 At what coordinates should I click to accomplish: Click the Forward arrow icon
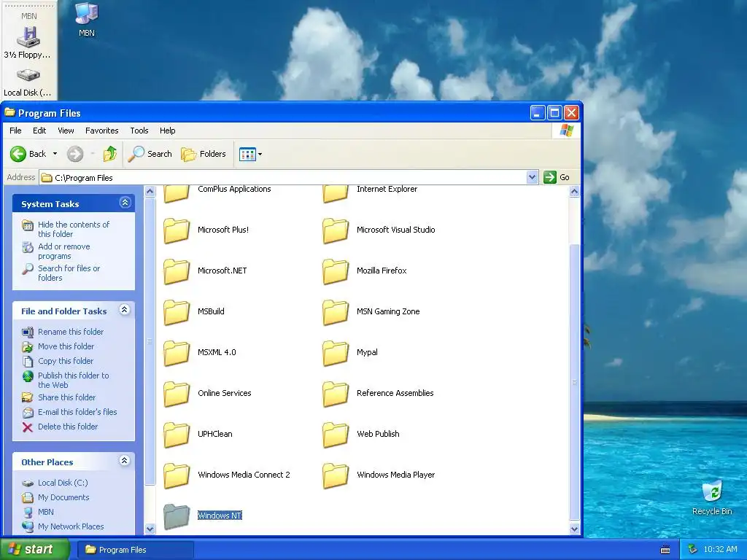[75, 154]
